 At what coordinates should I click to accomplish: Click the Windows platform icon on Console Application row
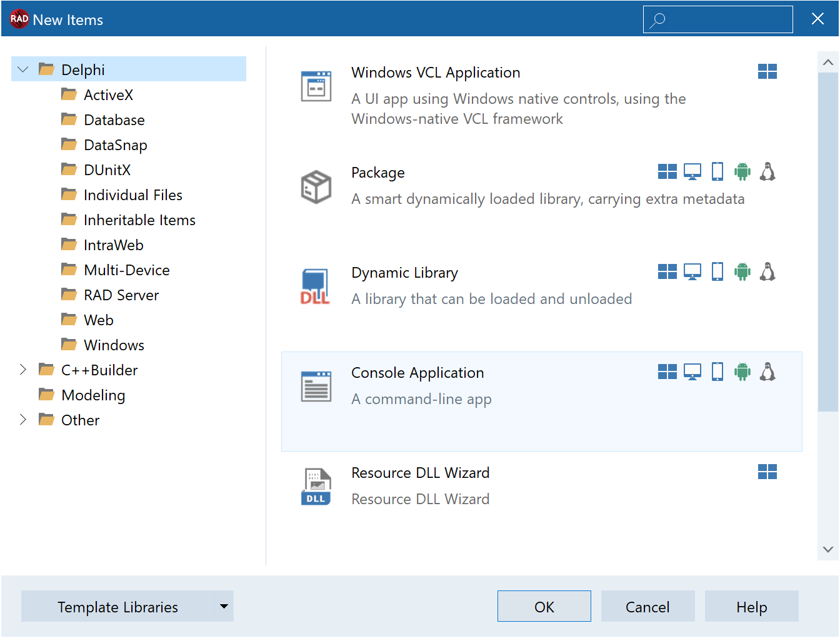coord(667,372)
